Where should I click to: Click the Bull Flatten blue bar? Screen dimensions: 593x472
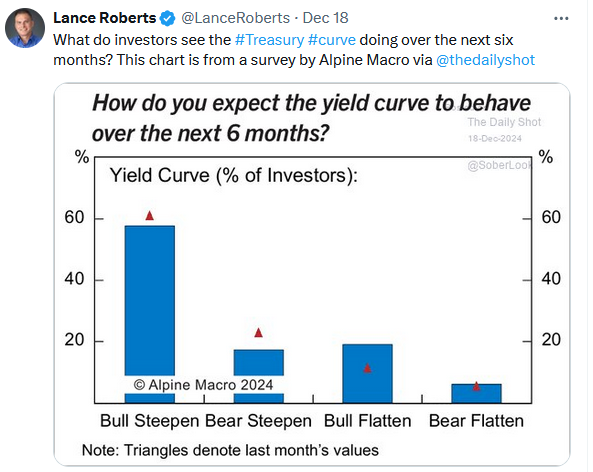[367, 373]
